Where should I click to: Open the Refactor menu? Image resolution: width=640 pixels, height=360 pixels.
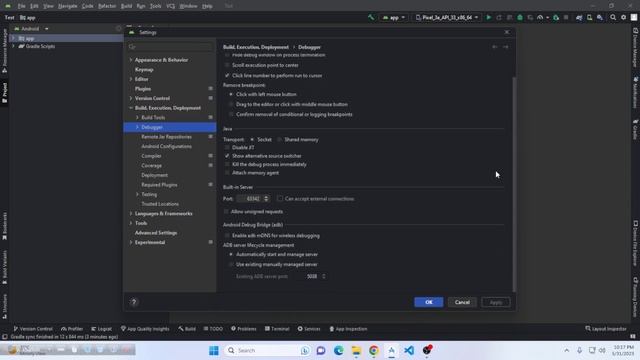(x=107, y=6)
